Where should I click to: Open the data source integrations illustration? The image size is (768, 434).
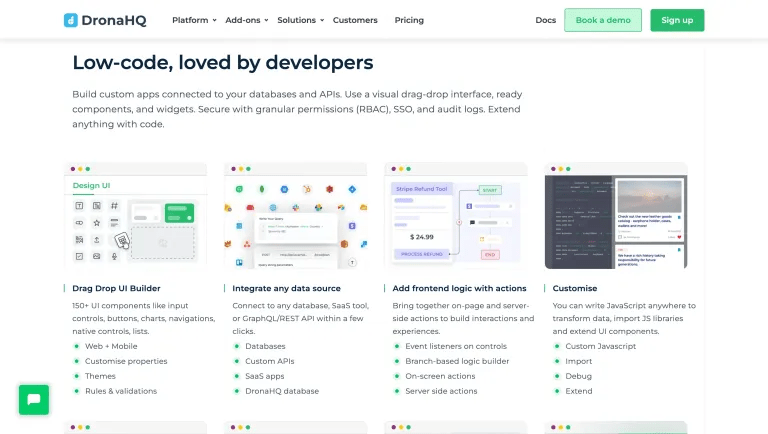coord(296,216)
